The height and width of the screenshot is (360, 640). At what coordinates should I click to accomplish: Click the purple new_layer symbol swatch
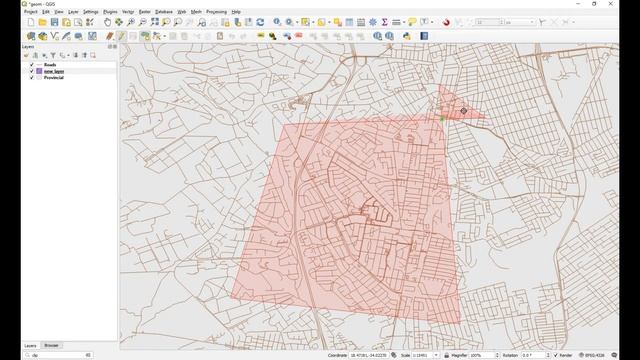[x=39, y=71]
